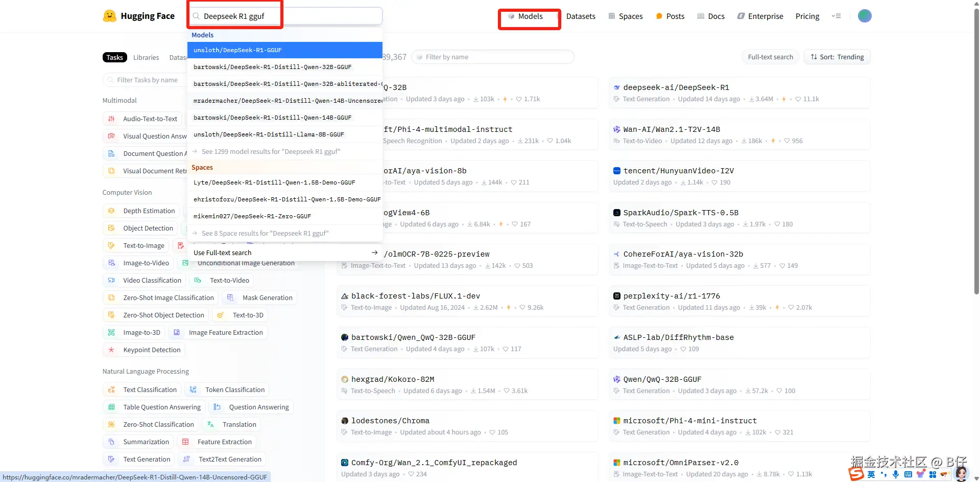Focus the Filter by name field

[x=493, y=57]
